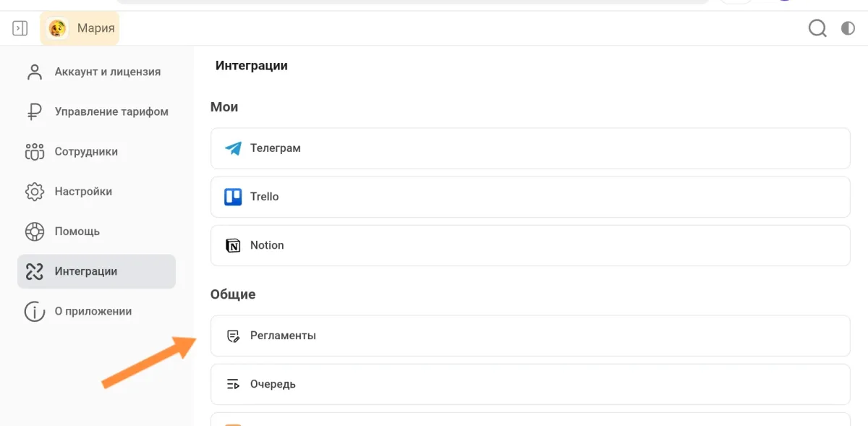Open Аккаунт и лицензия menu item

(x=107, y=72)
